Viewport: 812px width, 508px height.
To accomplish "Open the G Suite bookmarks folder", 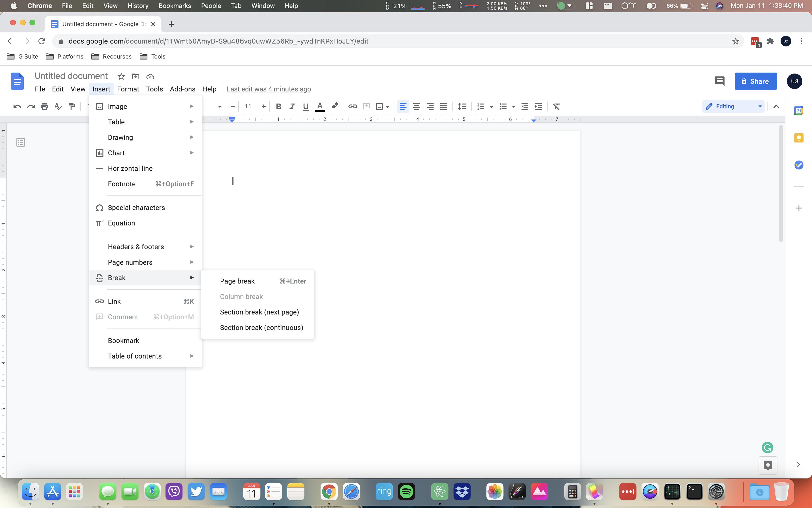I will [22, 56].
